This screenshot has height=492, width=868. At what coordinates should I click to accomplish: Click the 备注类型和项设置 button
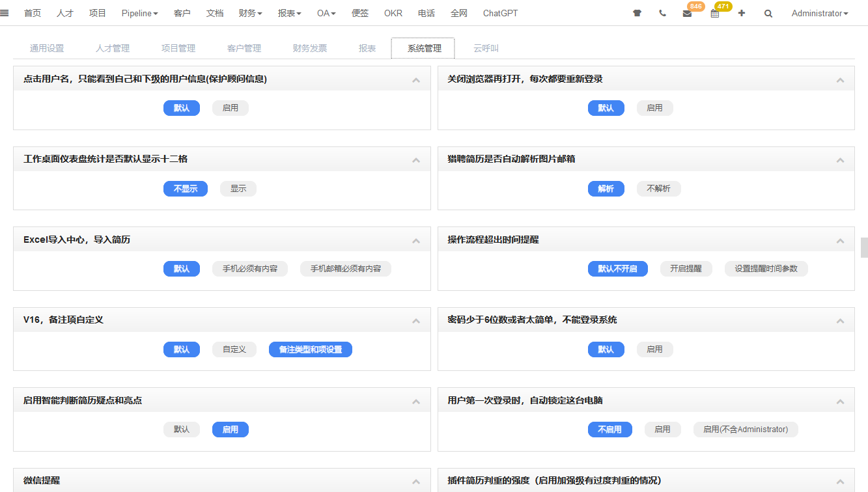[310, 349]
